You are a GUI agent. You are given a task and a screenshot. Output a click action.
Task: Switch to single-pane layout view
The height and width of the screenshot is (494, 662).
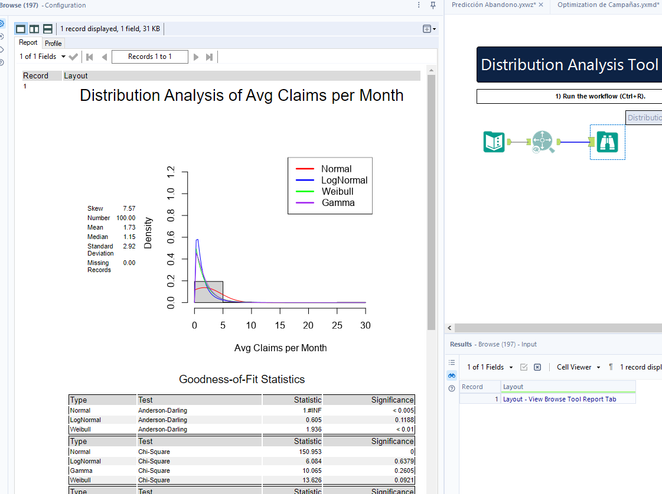click(21, 30)
